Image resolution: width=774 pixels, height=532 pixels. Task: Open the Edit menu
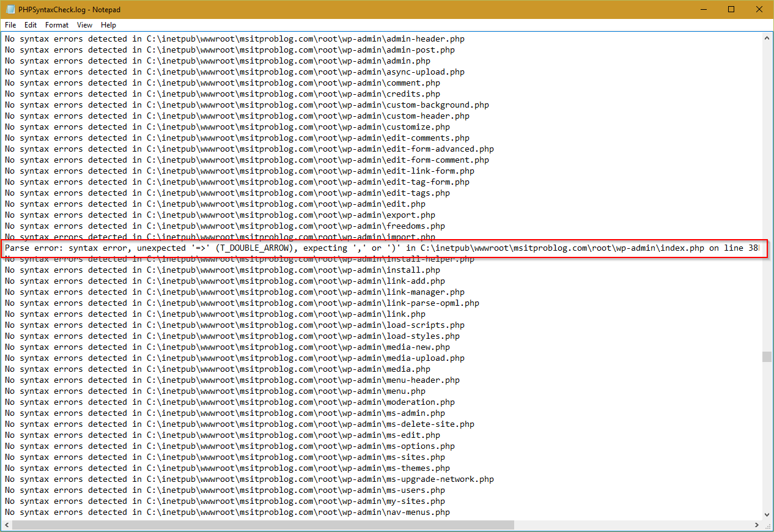click(x=30, y=25)
